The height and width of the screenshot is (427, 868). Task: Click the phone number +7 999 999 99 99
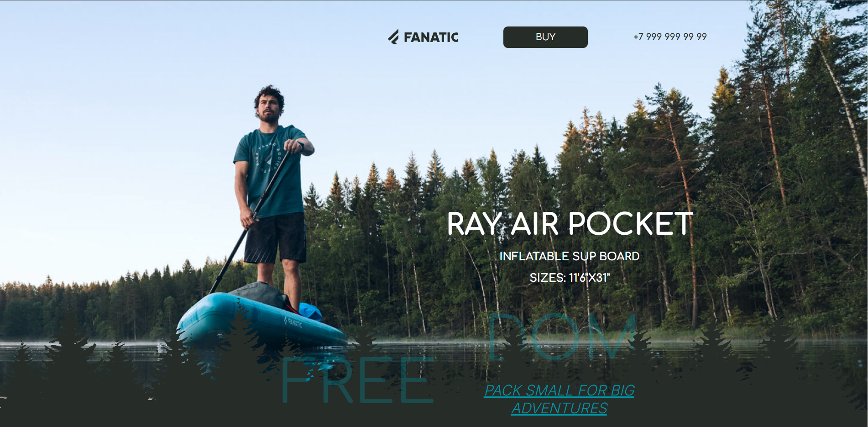670,37
